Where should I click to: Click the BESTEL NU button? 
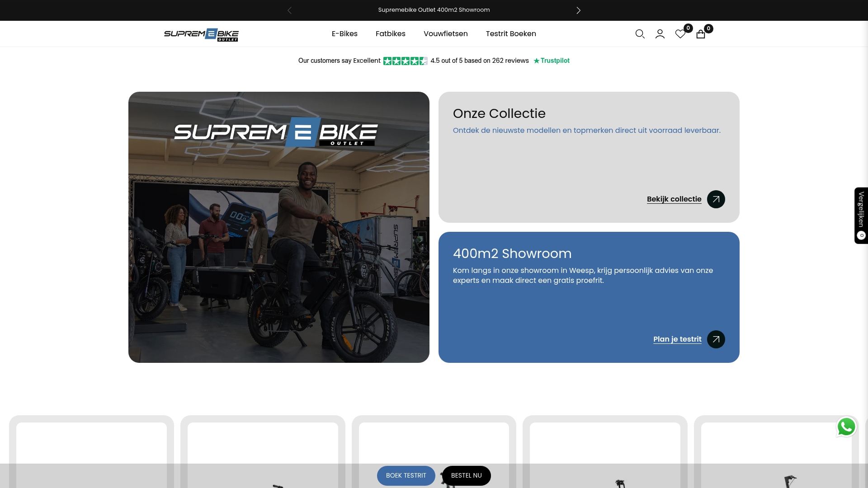tap(467, 476)
